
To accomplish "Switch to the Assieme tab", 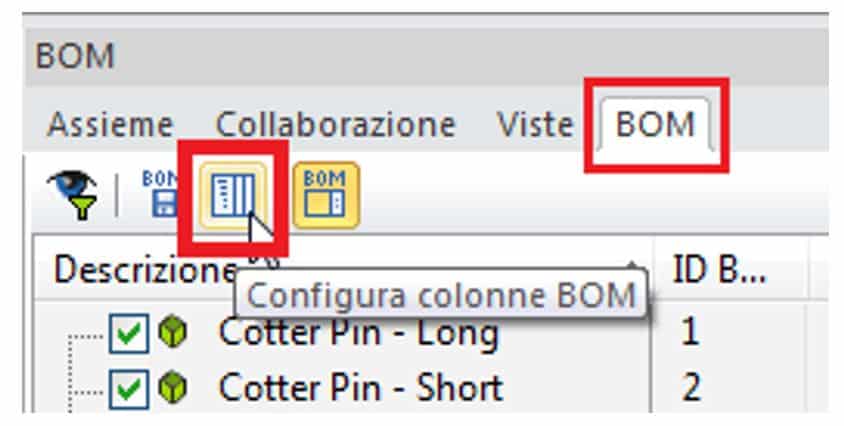I will pos(110,125).
